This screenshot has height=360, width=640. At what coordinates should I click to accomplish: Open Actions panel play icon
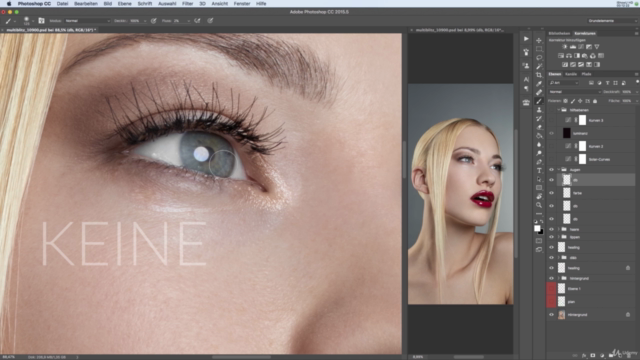click(x=526, y=39)
